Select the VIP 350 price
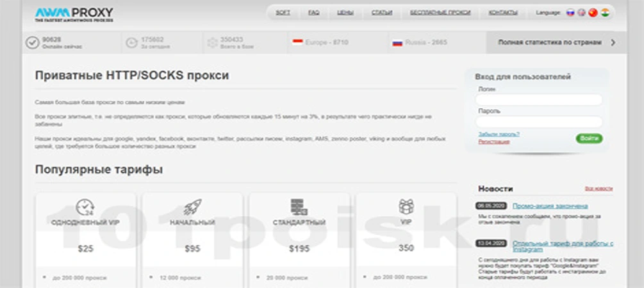The image size is (644, 288). (x=406, y=248)
